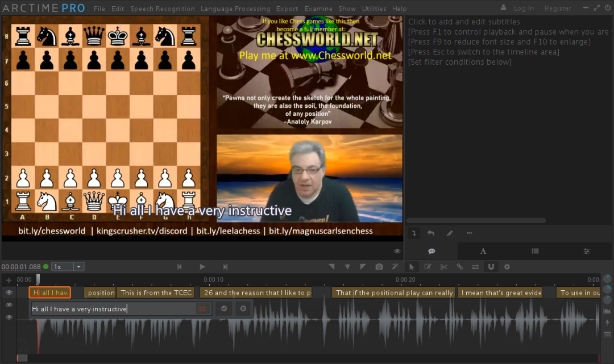
Task: Select 'This is from the TCEC' block
Action: [x=156, y=292]
